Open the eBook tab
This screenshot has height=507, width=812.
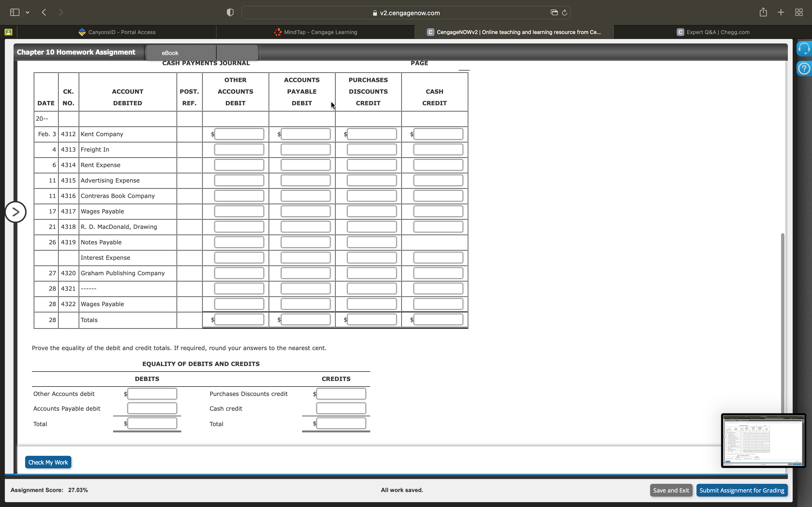click(170, 53)
